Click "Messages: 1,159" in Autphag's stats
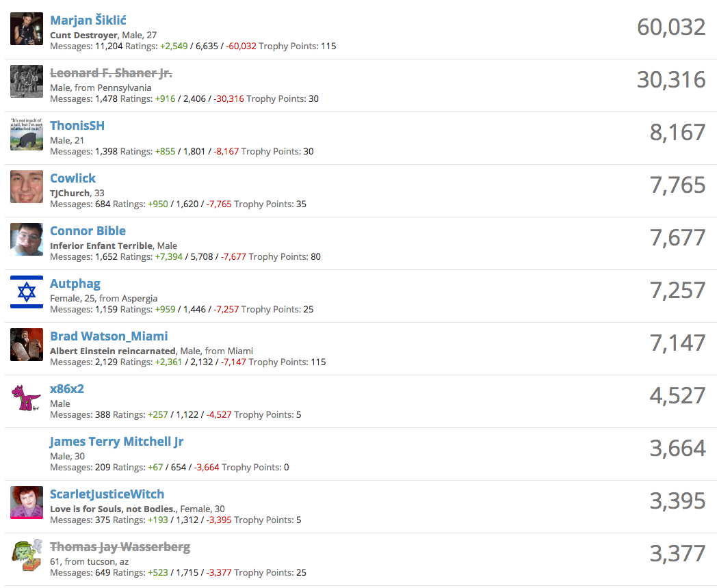 click(x=84, y=310)
